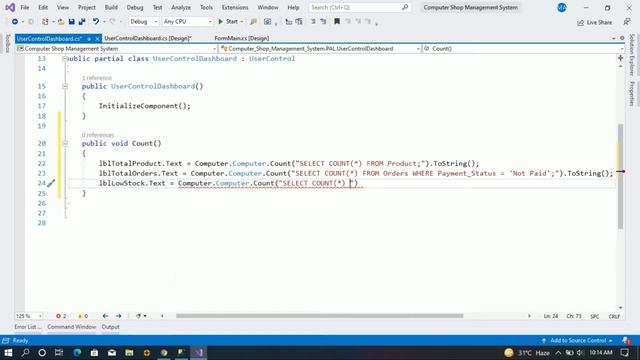Open File Explorer from taskbar
This screenshot has height=360, width=640.
coord(129,352)
